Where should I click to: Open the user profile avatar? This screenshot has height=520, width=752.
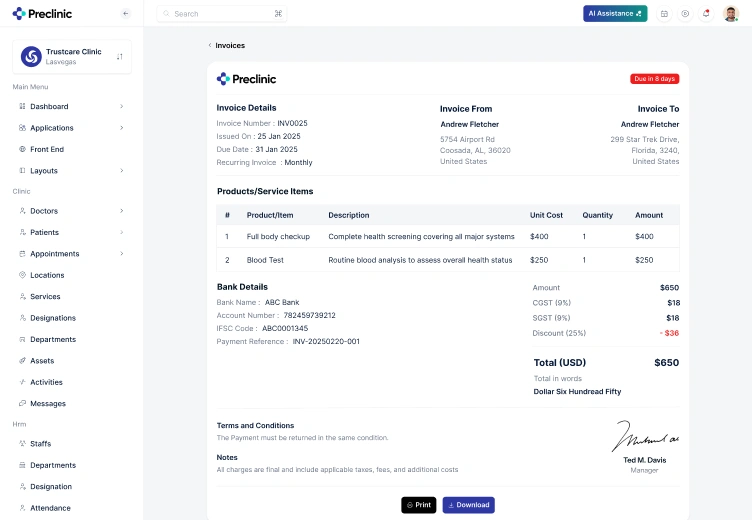(x=731, y=14)
